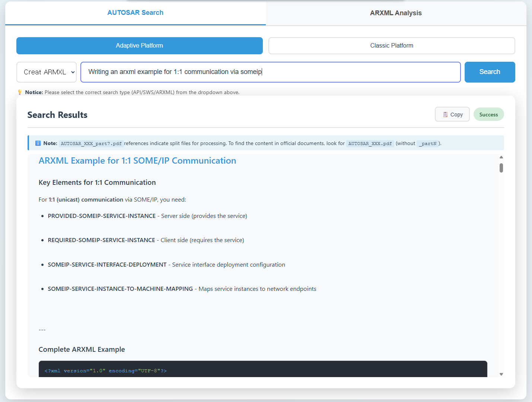Switch to the Classic Platform option
The height and width of the screenshot is (402, 532).
pos(391,46)
